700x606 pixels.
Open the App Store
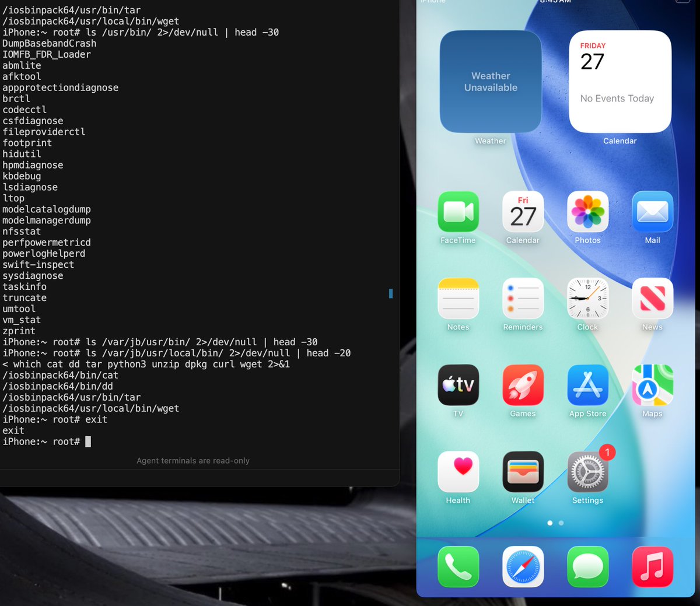pyautogui.click(x=588, y=385)
